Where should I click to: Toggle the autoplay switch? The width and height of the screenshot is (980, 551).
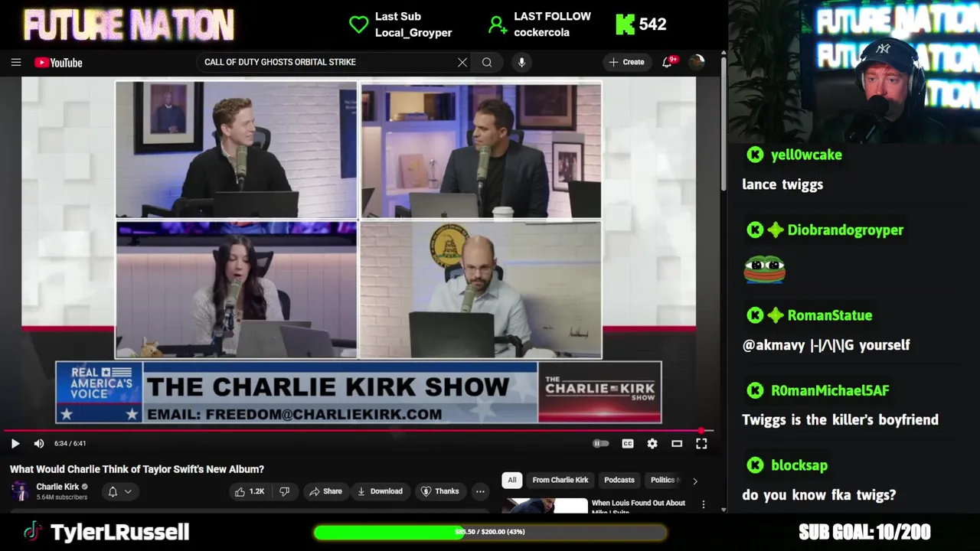coord(601,443)
